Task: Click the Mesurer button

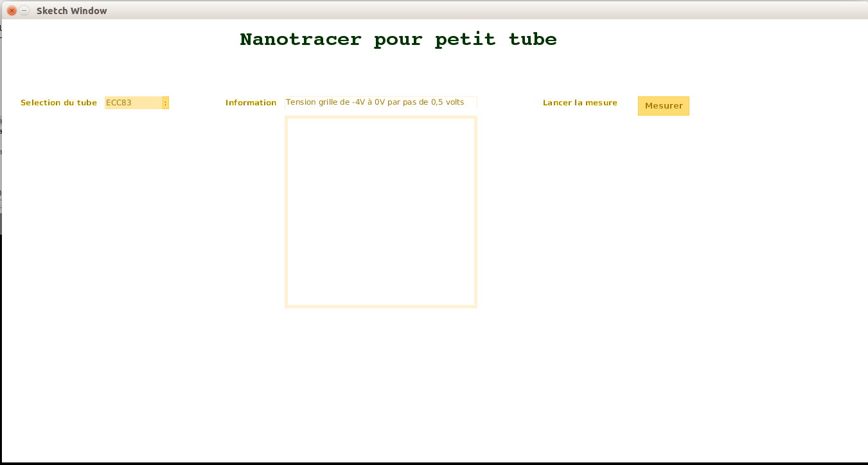Action: [663, 106]
